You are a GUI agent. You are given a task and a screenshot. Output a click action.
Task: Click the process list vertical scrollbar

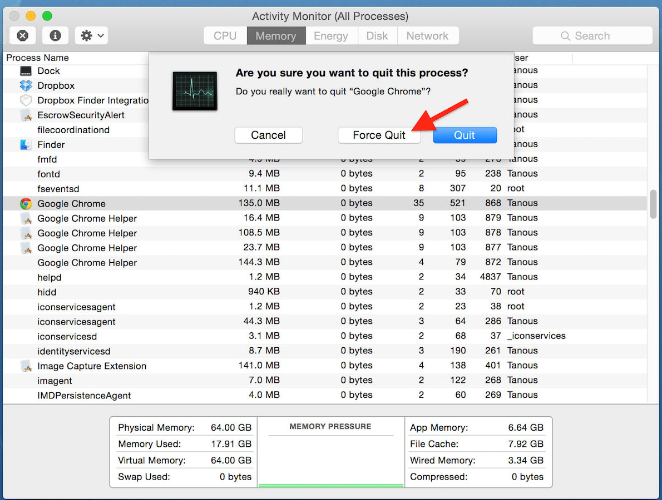point(653,203)
